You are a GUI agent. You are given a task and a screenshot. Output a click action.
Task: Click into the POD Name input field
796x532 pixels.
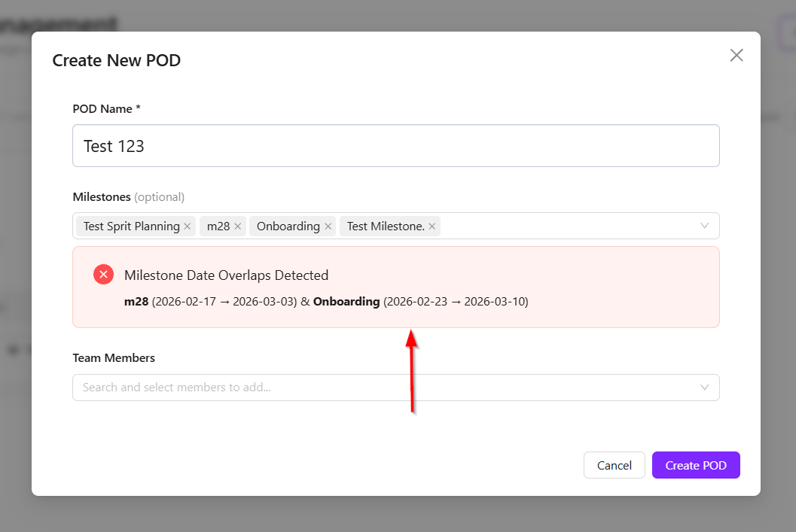click(x=395, y=146)
